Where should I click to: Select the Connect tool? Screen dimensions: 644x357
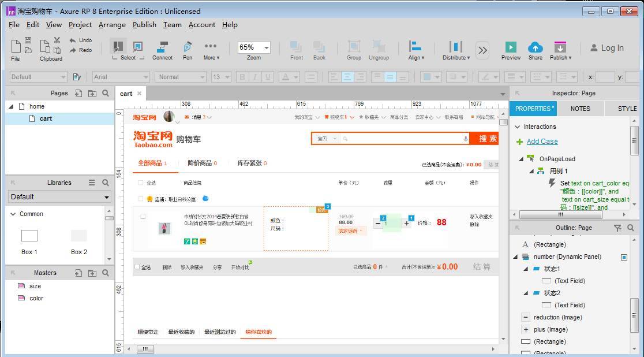click(162, 47)
